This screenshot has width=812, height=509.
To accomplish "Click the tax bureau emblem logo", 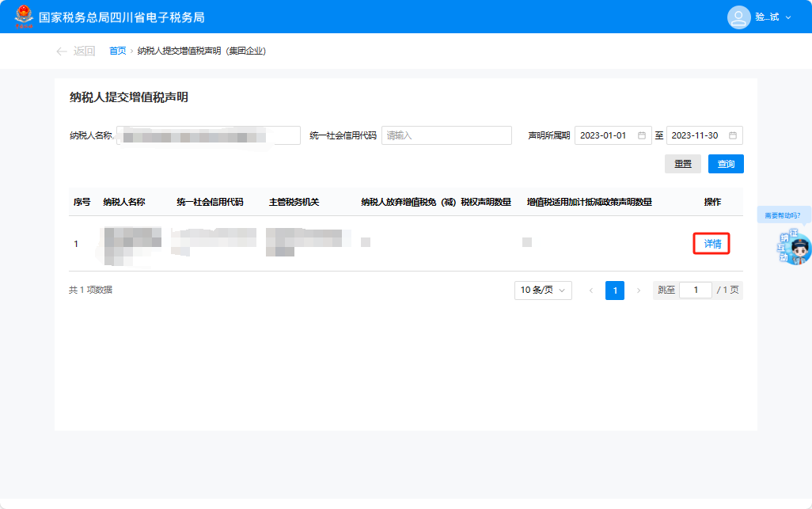I will [x=24, y=17].
